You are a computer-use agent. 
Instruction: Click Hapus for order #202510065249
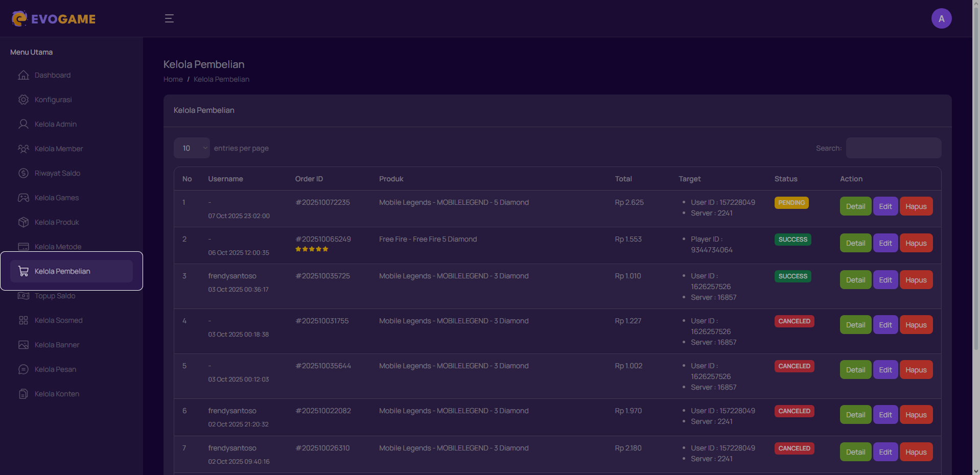pos(916,243)
